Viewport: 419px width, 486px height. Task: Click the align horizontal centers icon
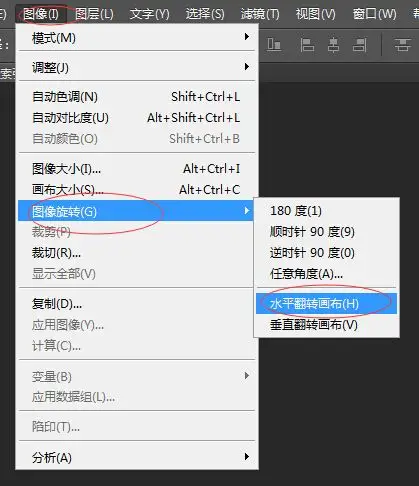click(x=333, y=45)
